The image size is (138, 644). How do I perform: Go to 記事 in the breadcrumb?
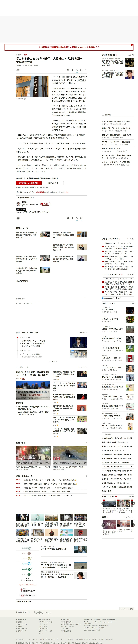pyautogui.click(x=26, y=55)
